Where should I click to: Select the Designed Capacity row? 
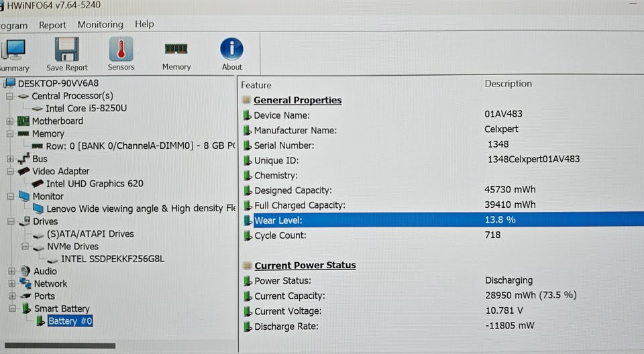(443, 190)
